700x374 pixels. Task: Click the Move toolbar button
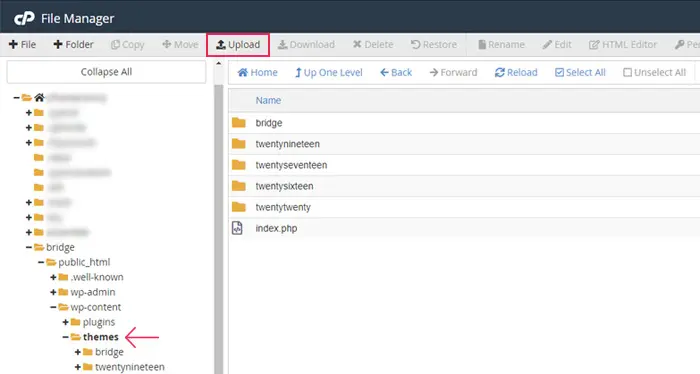click(x=180, y=45)
